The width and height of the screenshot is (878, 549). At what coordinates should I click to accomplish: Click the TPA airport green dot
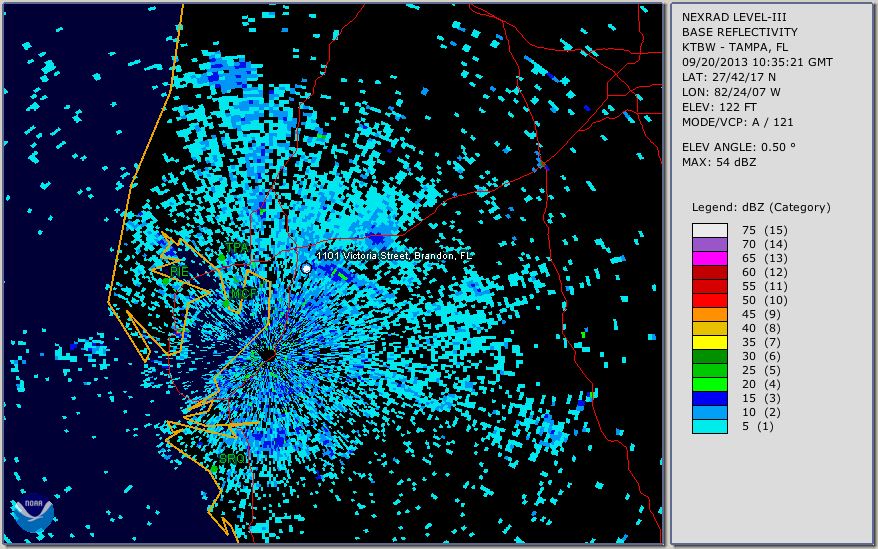[222, 258]
